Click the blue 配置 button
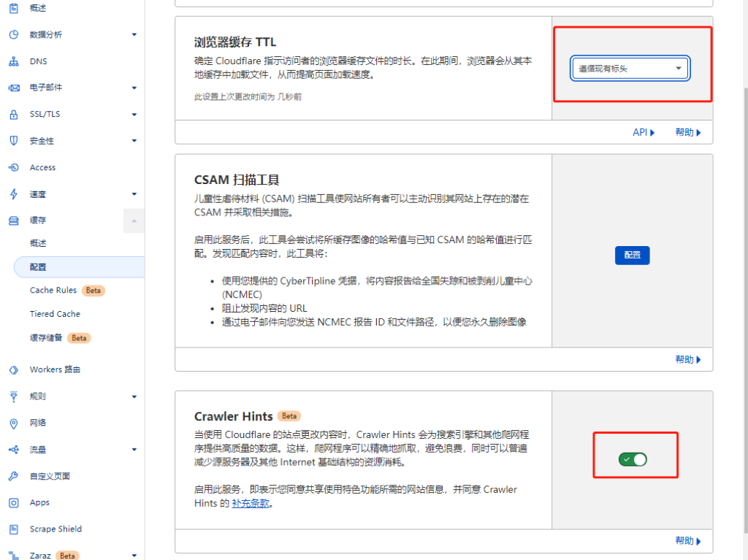Image resolution: width=748 pixels, height=560 pixels. [x=632, y=255]
